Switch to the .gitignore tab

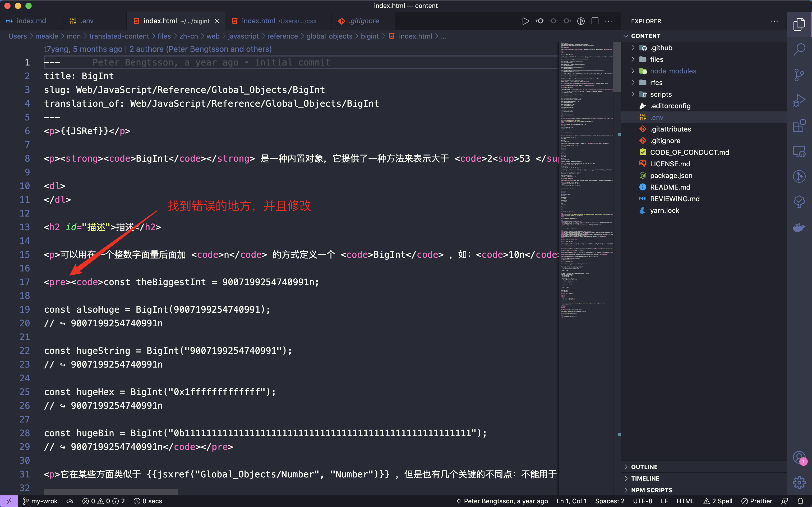click(363, 21)
